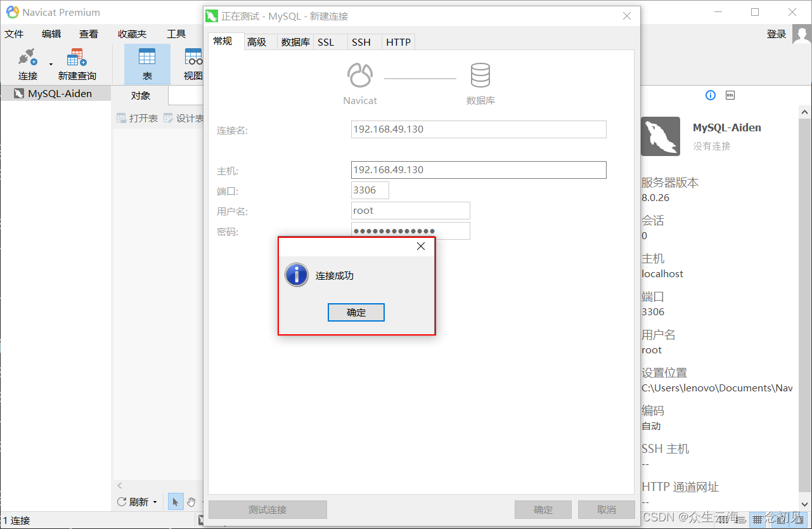Image resolution: width=812 pixels, height=529 pixels.
Task: Click 常规 tab in new connection dialog
Action: (222, 41)
